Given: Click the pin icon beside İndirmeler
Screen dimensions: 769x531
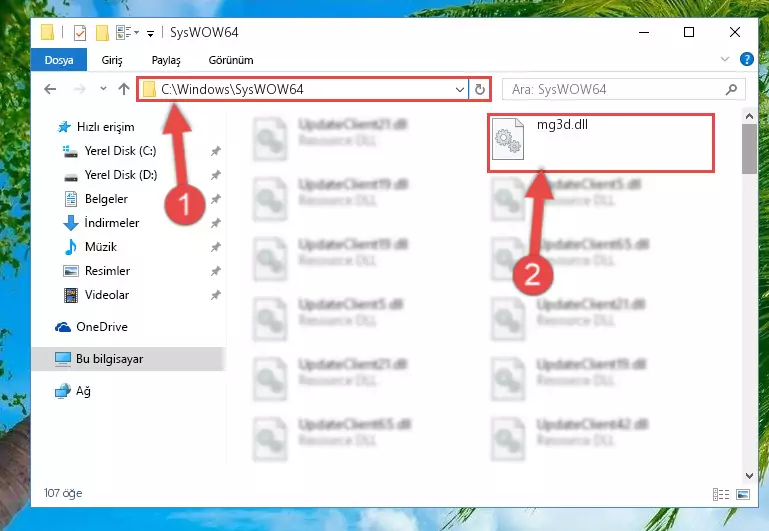Looking at the screenshot, I should coord(215,223).
